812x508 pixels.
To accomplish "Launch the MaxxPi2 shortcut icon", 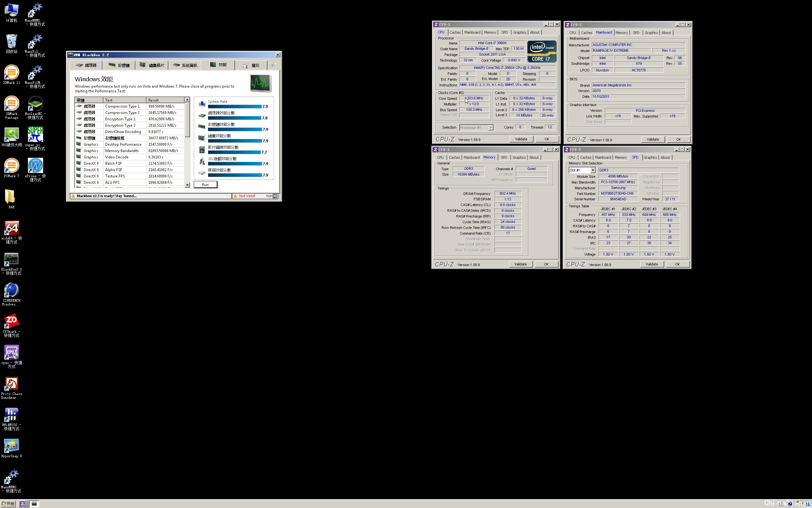I will click(36, 45).
